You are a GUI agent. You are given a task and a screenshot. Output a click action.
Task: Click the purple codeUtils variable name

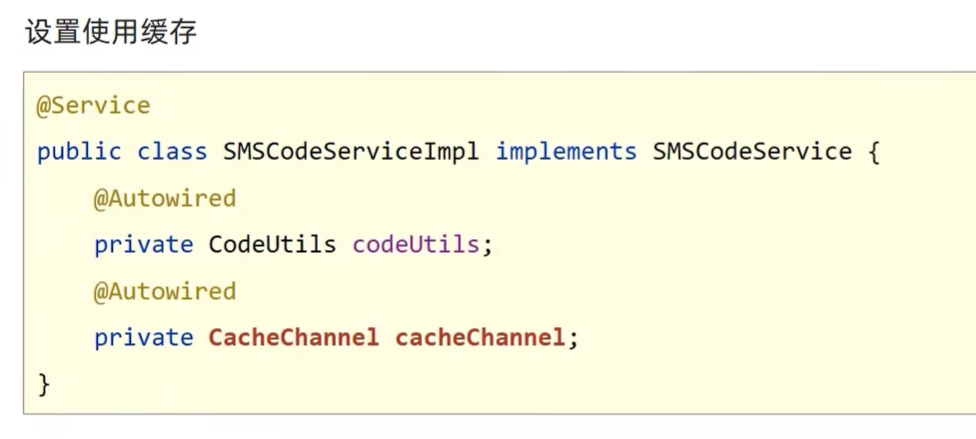pyautogui.click(x=415, y=245)
